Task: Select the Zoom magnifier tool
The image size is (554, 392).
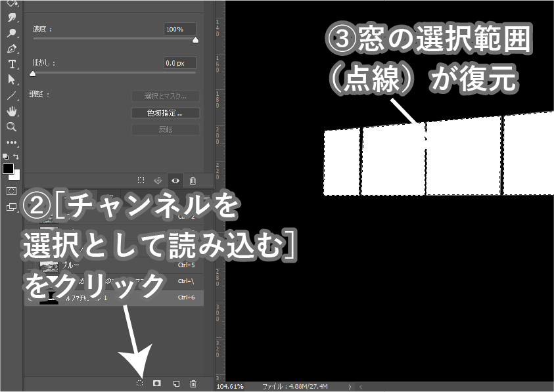Action: (x=12, y=127)
